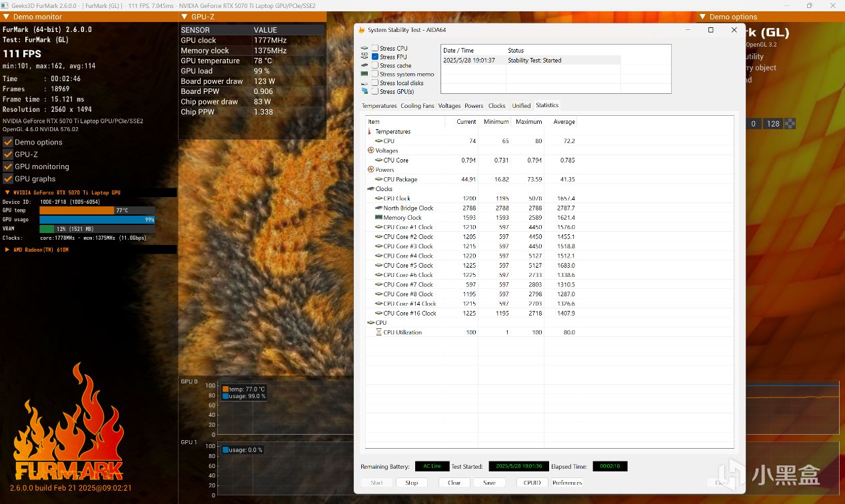Click the disk icon beside Stress local disks

[x=364, y=83]
